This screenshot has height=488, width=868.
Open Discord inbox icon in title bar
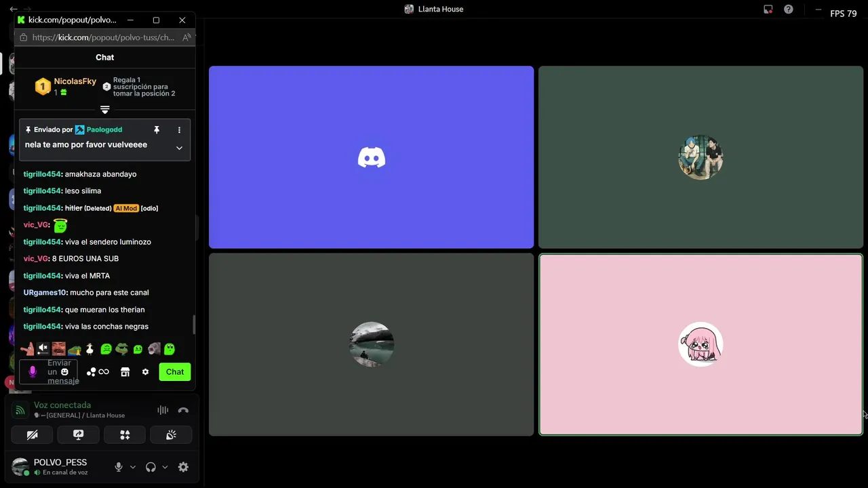pyautogui.click(x=768, y=9)
